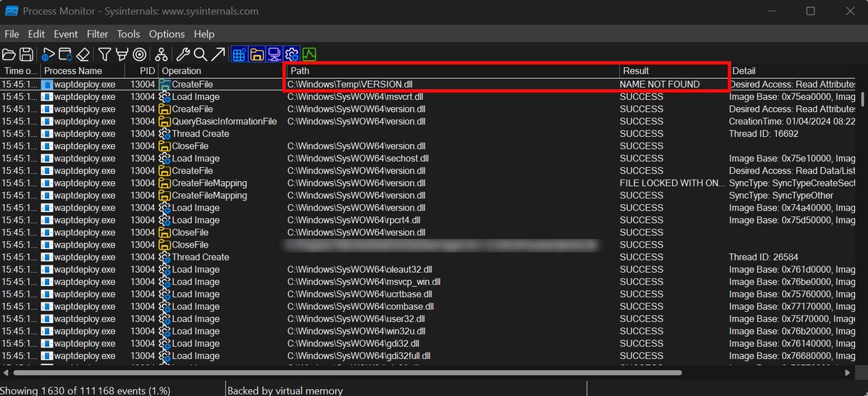The height and width of the screenshot is (396, 868).
Task: Toggle Show Registry Activity filter
Action: click(x=239, y=54)
